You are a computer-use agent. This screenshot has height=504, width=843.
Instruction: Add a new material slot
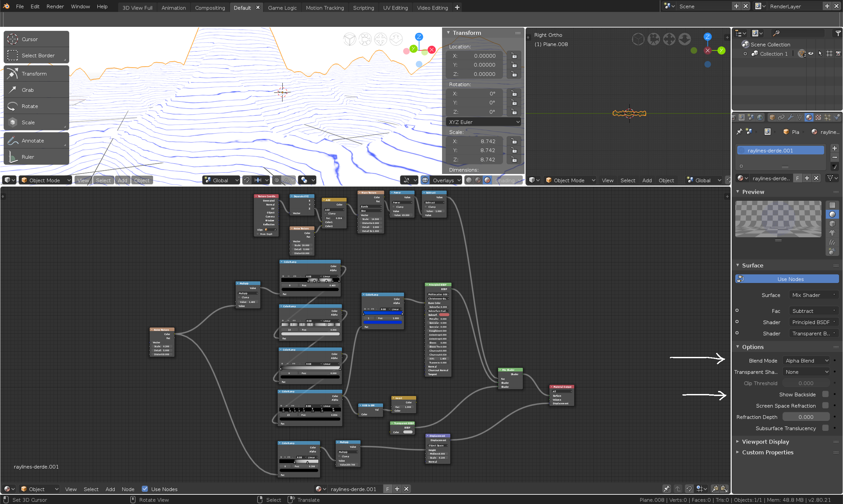tap(834, 148)
